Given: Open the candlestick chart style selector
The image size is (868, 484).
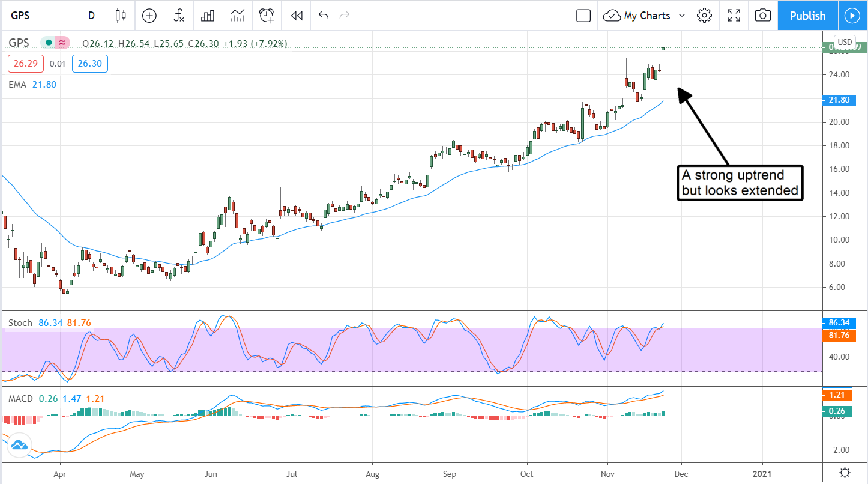Looking at the screenshot, I should pos(121,16).
